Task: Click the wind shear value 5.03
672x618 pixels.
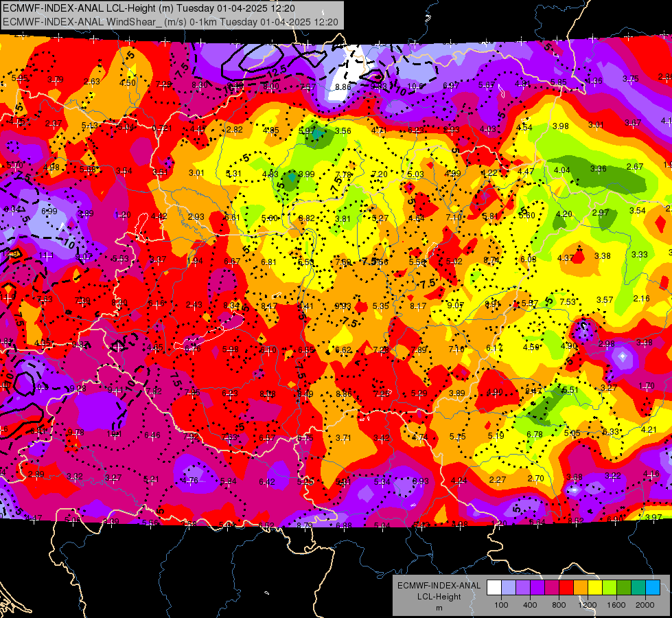Action: tap(416, 174)
